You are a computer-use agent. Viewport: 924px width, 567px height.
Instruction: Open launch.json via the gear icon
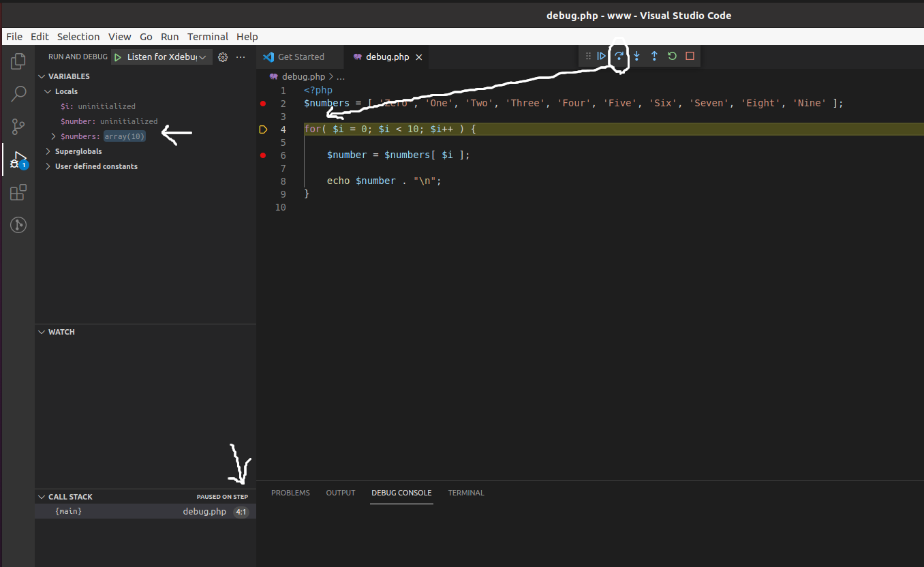[223, 57]
